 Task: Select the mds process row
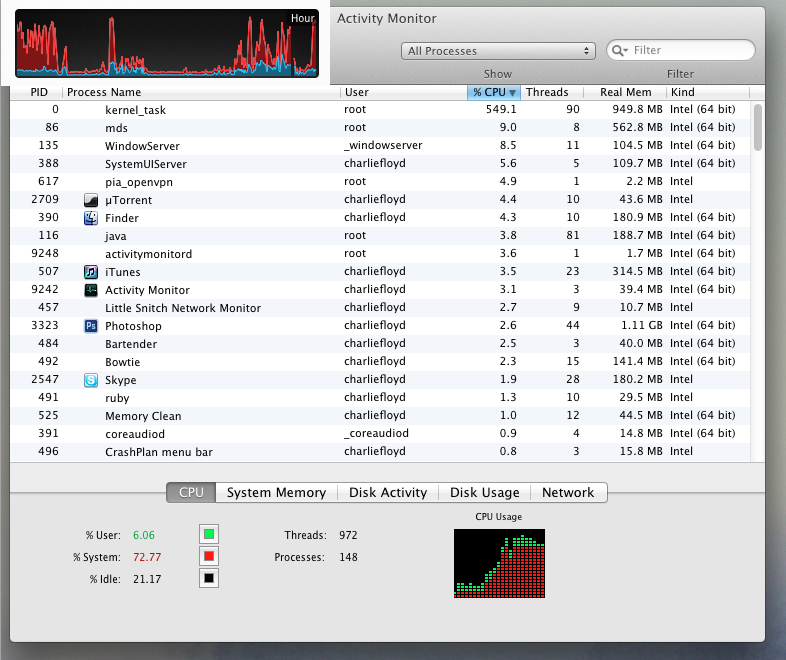click(x=380, y=128)
